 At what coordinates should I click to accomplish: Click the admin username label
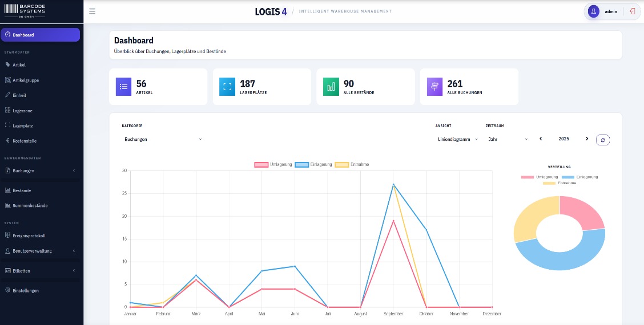click(x=611, y=11)
